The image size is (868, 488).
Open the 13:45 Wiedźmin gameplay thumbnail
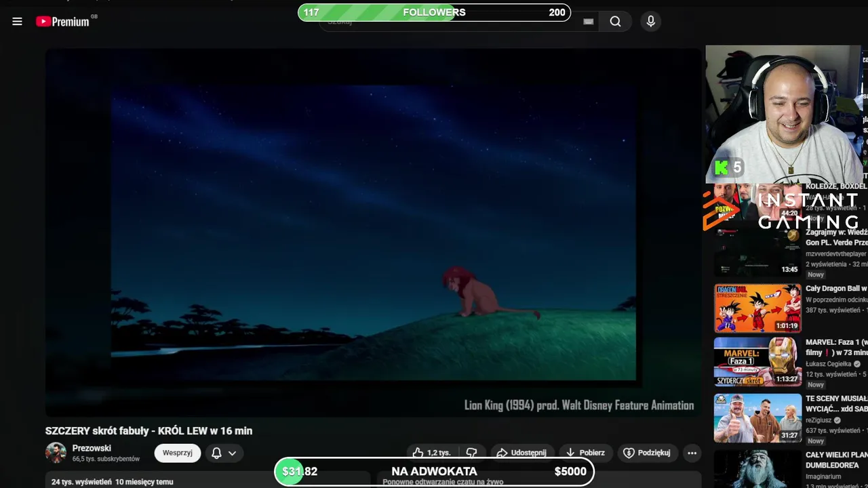757,253
